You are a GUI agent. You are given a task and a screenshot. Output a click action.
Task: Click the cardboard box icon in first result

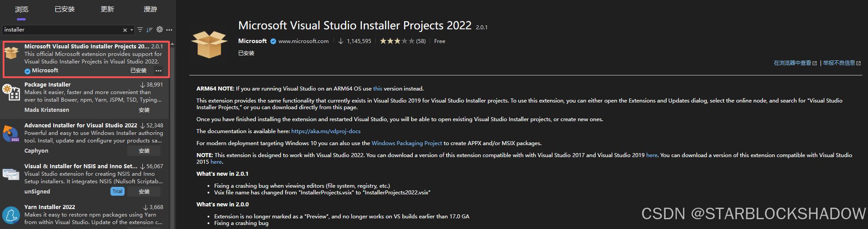(x=12, y=53)
